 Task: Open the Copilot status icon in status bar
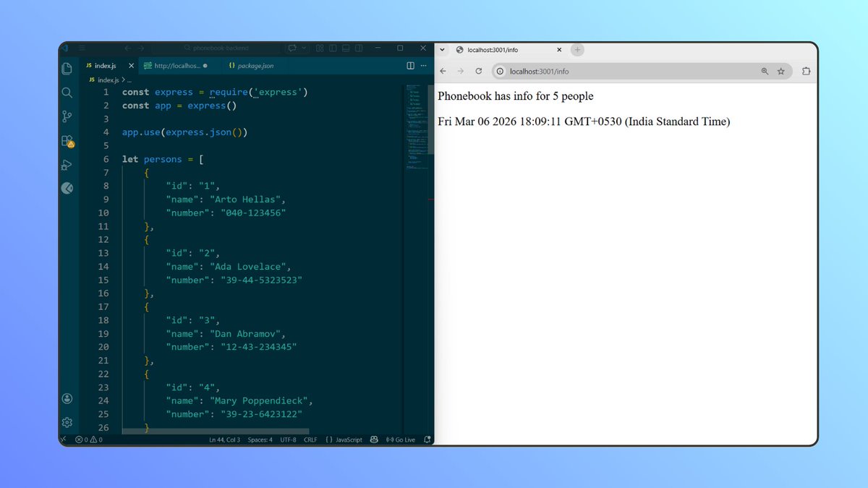pos(374,440)
